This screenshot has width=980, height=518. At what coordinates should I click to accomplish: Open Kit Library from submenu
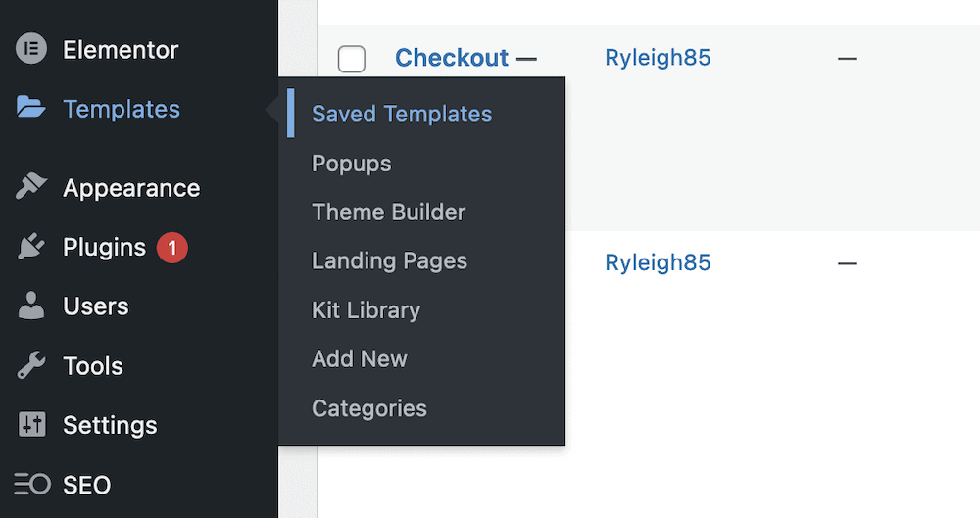(367, 310)
